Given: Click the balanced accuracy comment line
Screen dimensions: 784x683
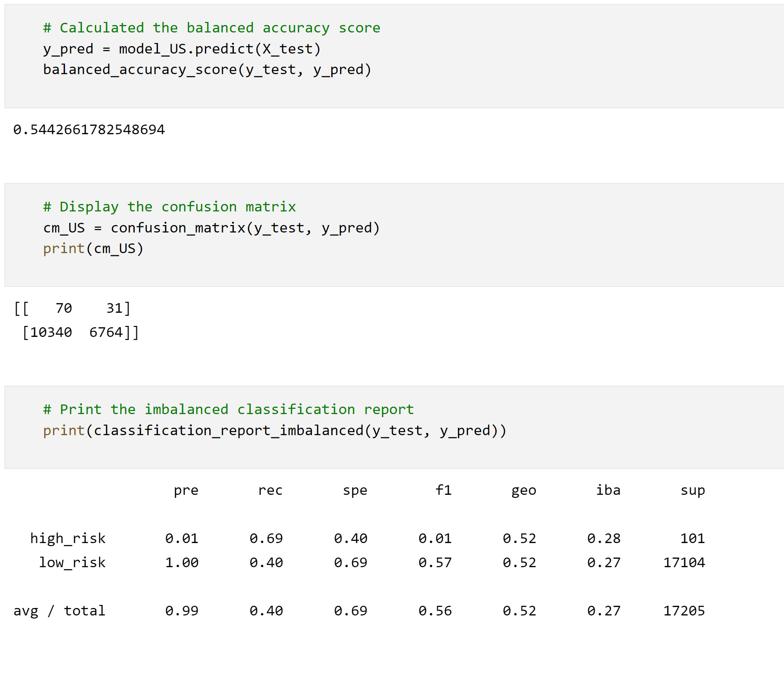Looking at the screenshot, I should 211,28.
